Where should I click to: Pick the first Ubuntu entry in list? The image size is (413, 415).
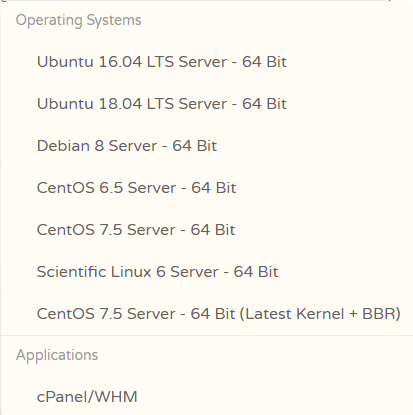(207, 62)
